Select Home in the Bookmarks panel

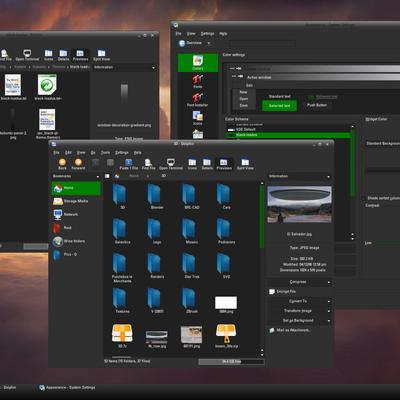76,188
